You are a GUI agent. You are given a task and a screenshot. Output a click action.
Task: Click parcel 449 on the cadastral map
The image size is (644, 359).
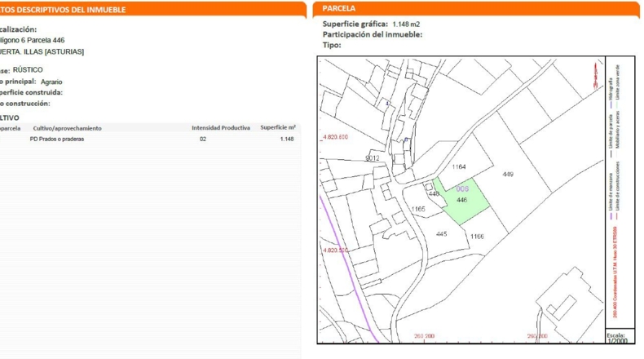(508, 175)
